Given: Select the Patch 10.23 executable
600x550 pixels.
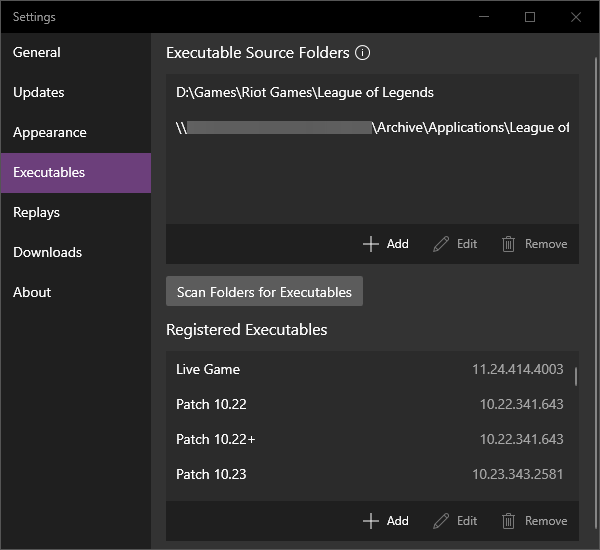Looking at the screenshot, I should click(x=370, y=475).
